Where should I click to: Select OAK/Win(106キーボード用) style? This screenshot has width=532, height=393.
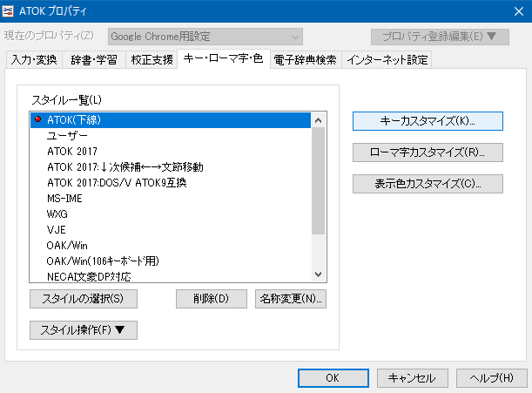[x=171, y=261]
